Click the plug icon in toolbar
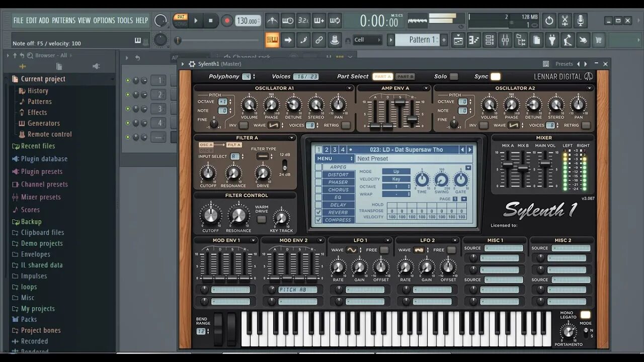This screenshot has height=362, width=644. [x=552, y=40]
